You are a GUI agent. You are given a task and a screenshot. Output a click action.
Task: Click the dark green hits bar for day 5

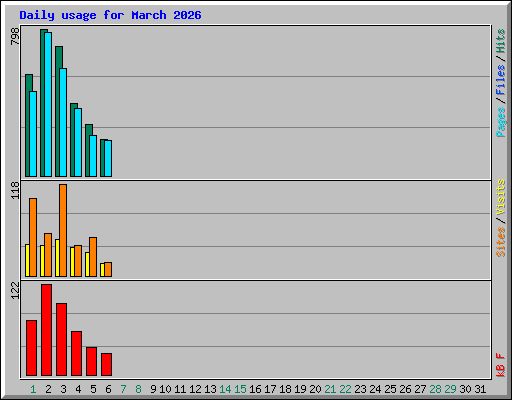click(87, 150)
